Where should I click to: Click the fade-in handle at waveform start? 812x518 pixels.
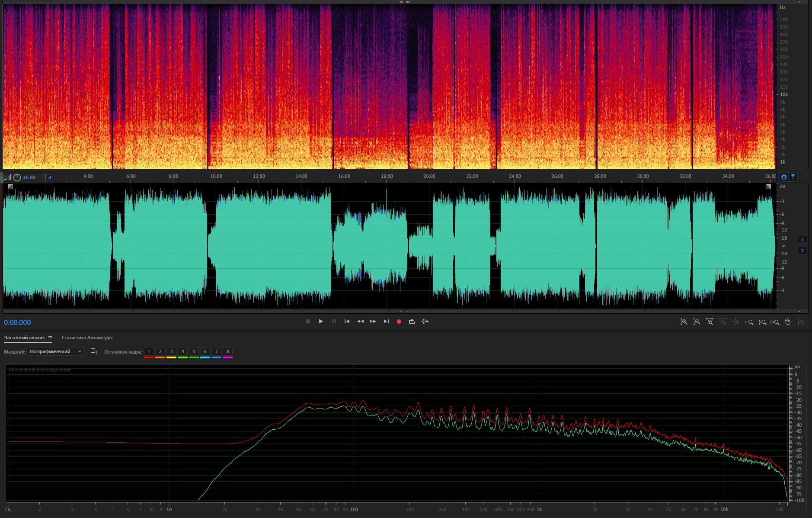point(10,187)
